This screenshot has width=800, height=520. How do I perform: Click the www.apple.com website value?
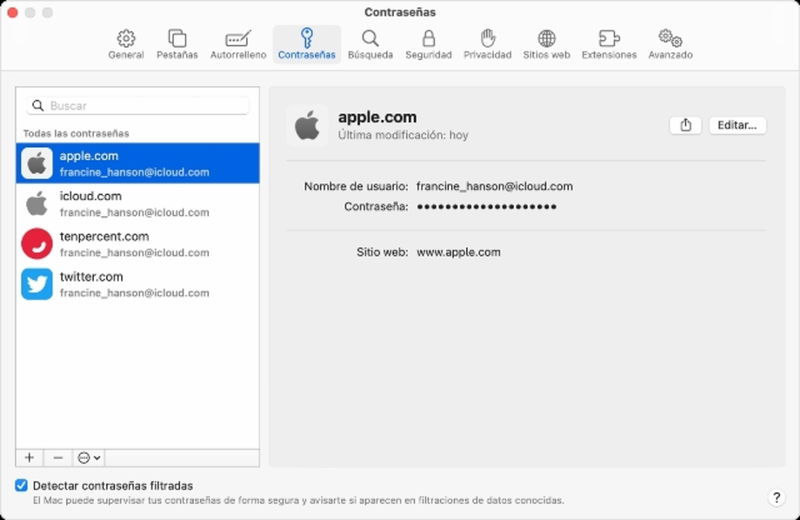[x=459, y=252]
